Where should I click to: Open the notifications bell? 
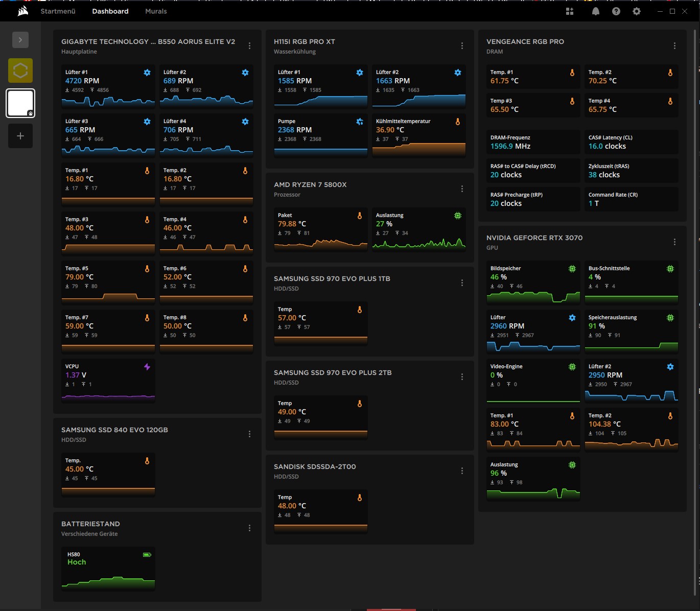point(596,11)
